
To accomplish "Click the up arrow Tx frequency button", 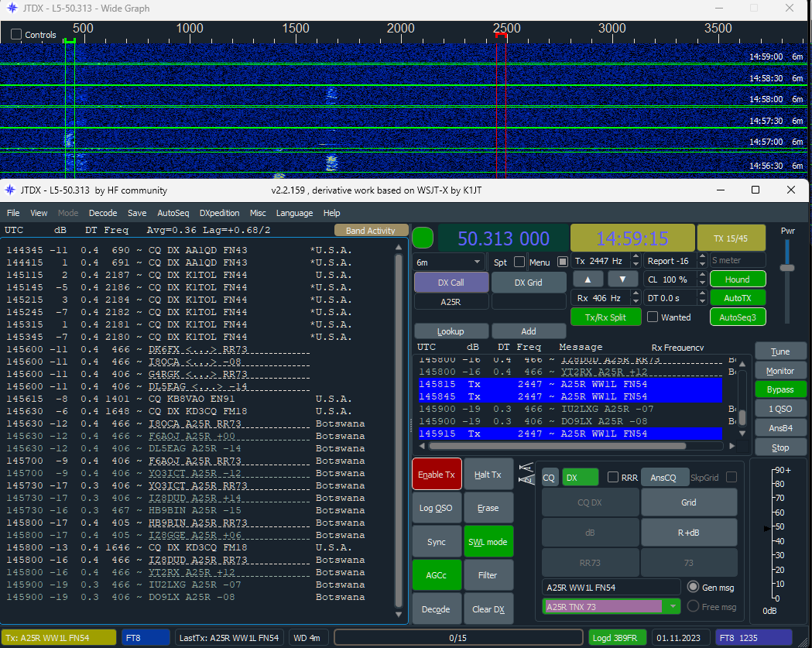I will (588, 279).
